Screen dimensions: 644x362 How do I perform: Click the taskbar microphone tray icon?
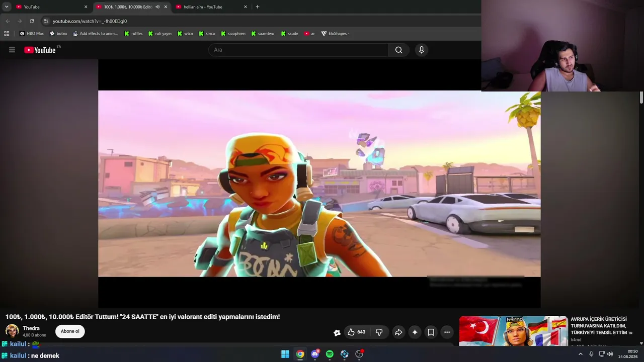click(x=591, y=354)
